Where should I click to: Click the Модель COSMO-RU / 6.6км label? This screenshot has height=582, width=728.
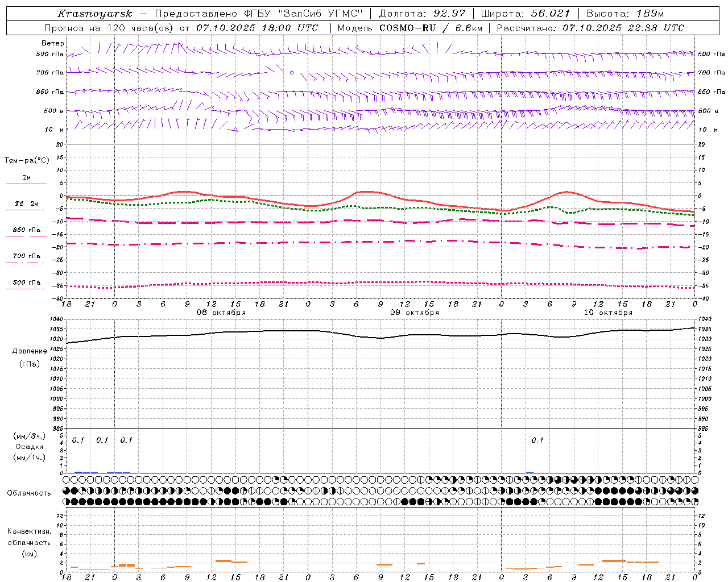(x=410, y=28)
